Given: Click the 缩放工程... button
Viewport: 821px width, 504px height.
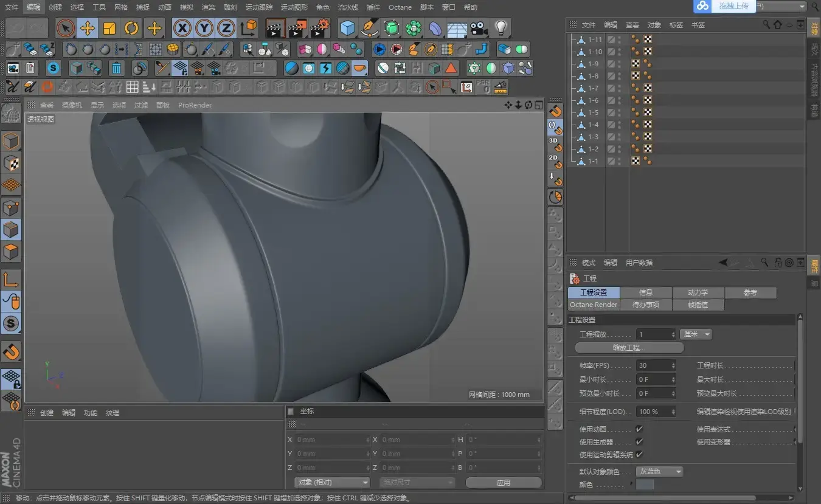Looking at the screenshot, I should tap(629, 348).
